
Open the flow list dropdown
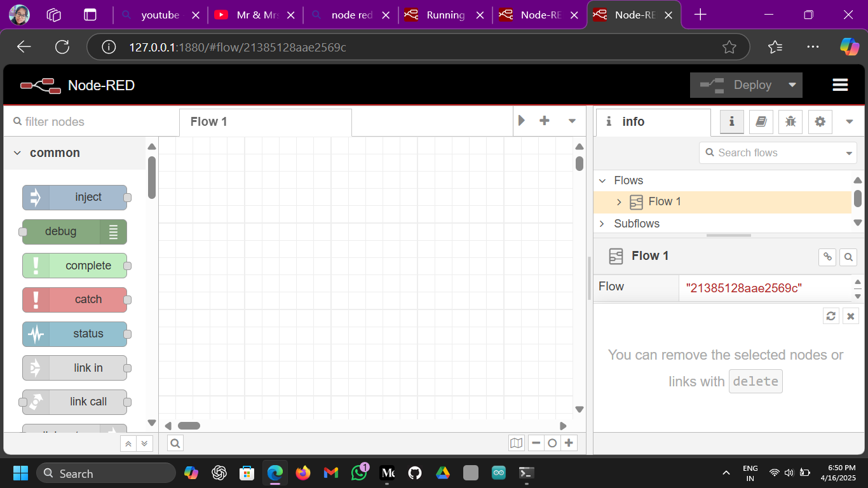coord(572,121)
